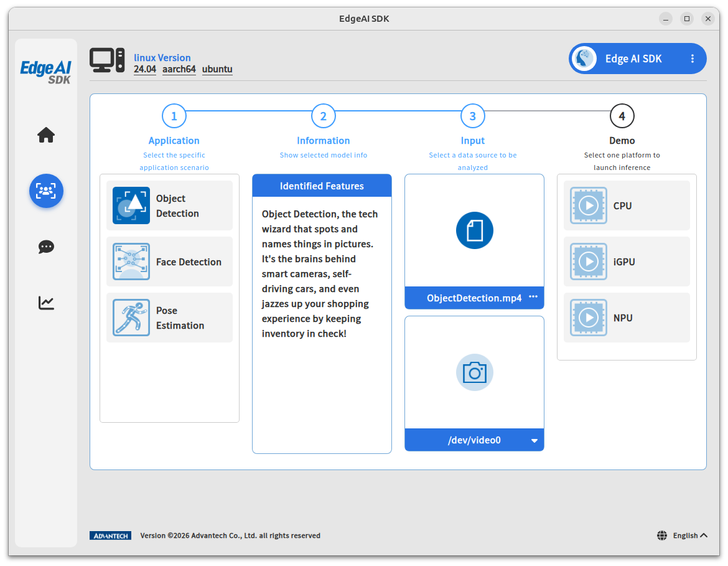Image resolution: width=728 pixels, height=566 pixels.
Task: Click the Advantech copyright version text
Action: coord(230,535)
